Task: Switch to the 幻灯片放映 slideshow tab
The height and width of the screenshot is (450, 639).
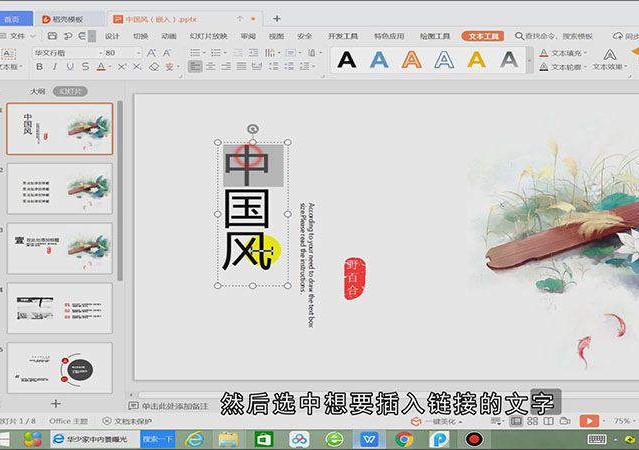Action: 208,36
